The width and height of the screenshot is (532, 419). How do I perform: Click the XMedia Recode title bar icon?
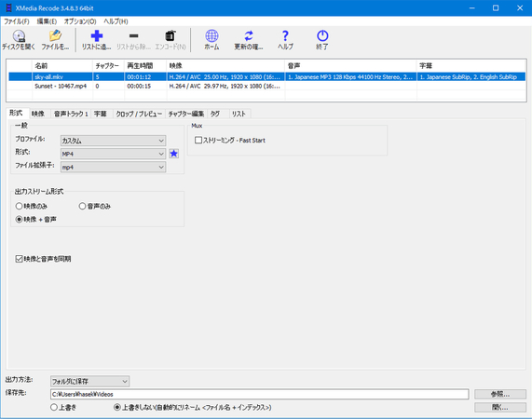click(x=8, y=7)
